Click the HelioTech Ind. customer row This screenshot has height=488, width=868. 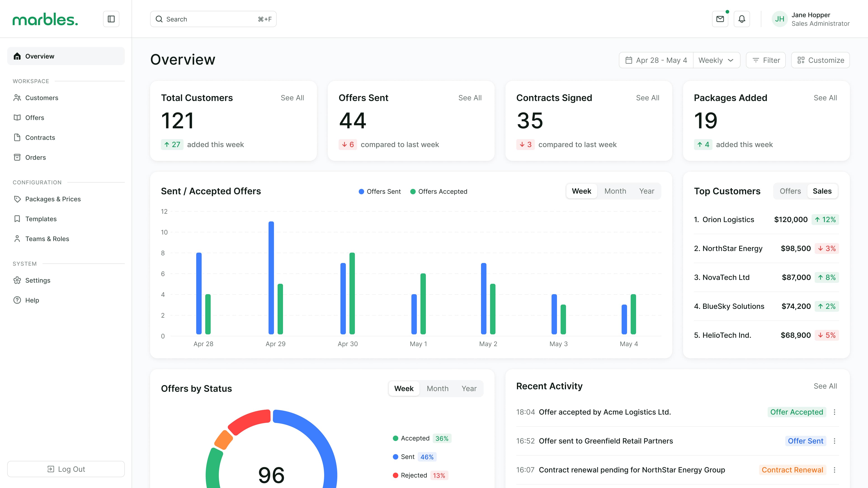click(766, 335)
